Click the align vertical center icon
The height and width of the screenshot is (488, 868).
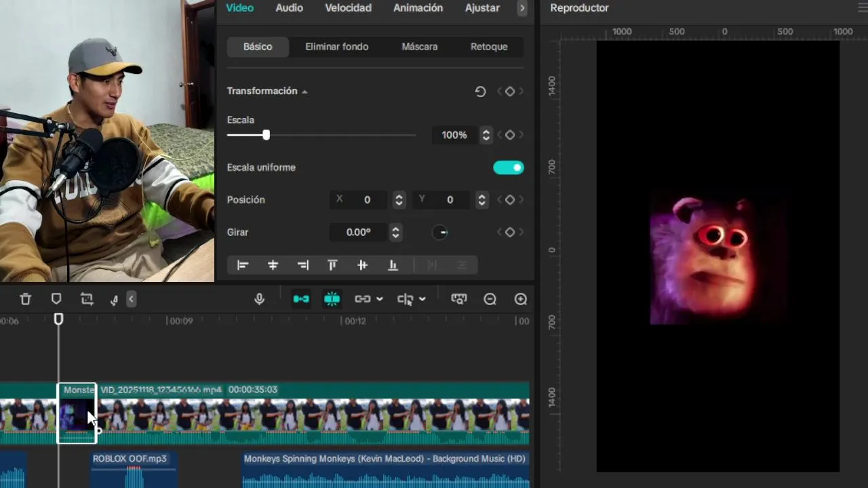click(x=362, y=265)
